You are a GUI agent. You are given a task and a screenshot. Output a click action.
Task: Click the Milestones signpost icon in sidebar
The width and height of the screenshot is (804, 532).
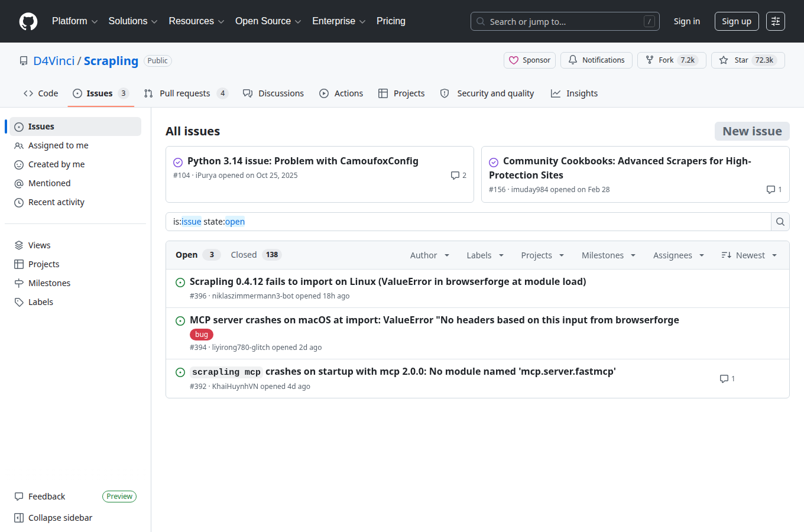pyautogui.click(x=19, y=283)
